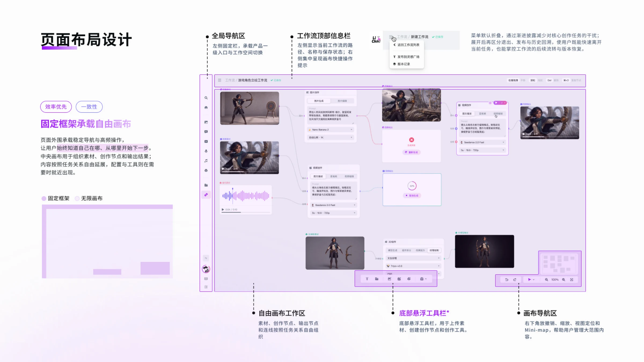Open the video section icon in sidebar
This screenshot has width=644, height=362.
click(206, 141)
